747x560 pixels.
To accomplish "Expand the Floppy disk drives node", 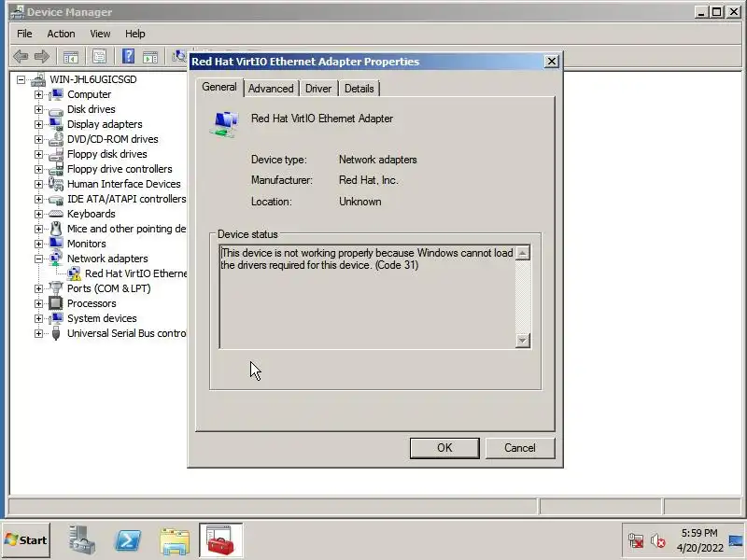I will pyautogui.click(x=38, y=154).
